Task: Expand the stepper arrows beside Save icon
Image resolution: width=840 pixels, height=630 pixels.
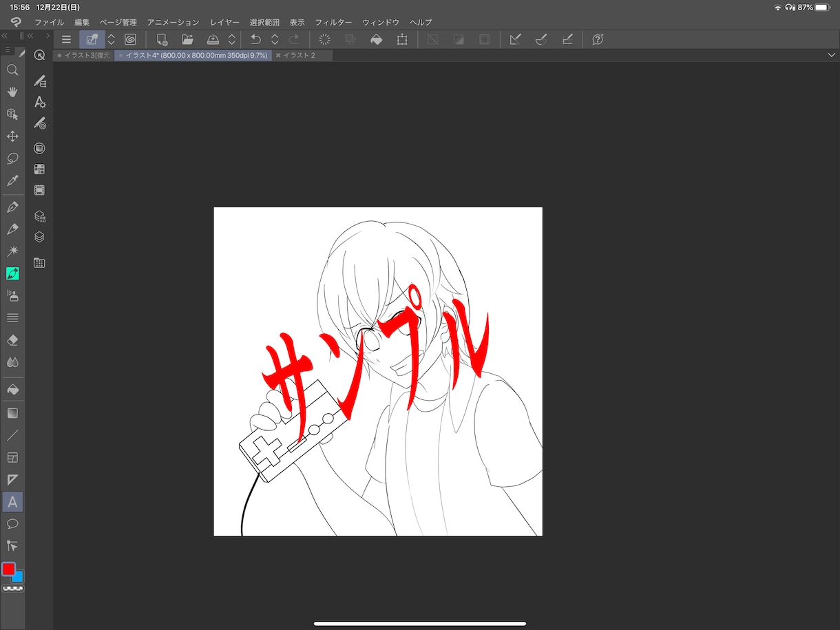Action: pyautogui.click(x=232, y=39)
